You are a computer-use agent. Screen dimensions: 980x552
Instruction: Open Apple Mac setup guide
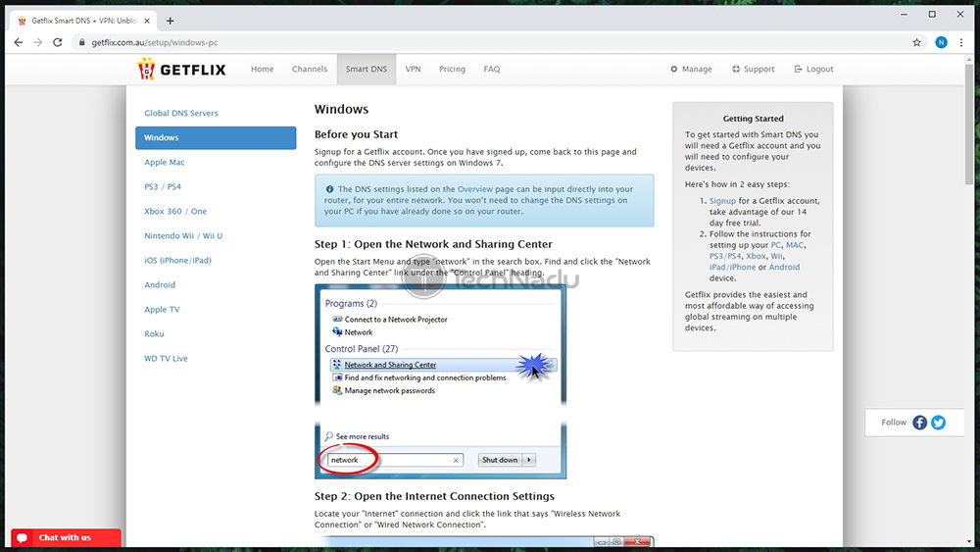165,163
